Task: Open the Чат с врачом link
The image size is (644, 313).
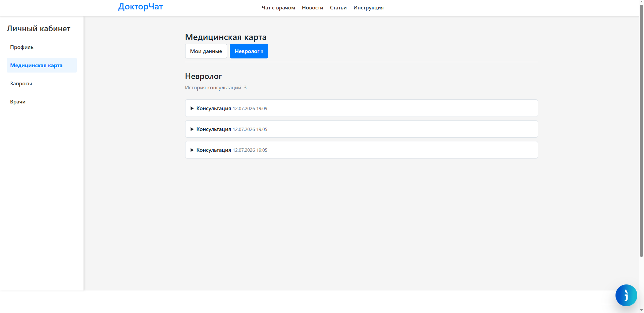Action: click(x=278, y=7)
